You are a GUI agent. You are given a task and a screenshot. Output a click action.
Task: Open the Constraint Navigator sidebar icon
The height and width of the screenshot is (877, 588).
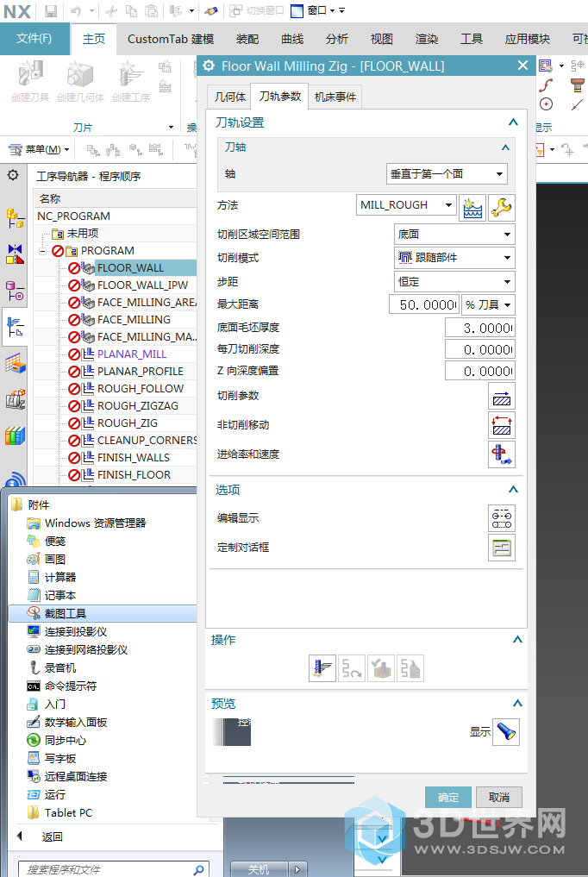tap(16, 254)
